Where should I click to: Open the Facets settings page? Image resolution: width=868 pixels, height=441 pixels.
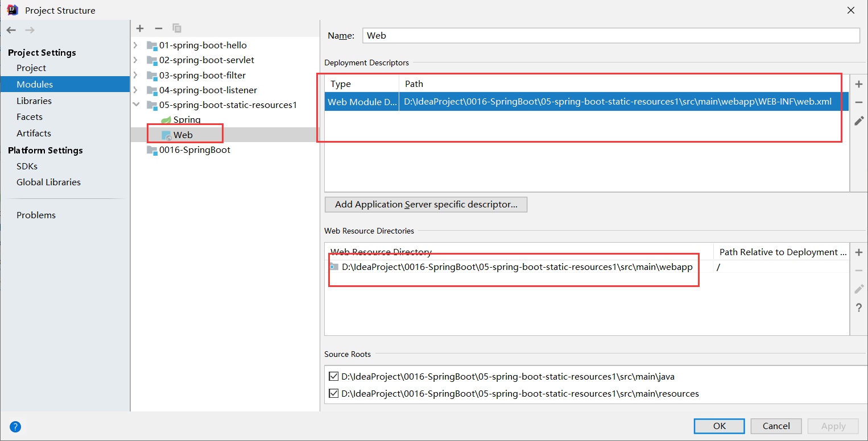point(30,117)
